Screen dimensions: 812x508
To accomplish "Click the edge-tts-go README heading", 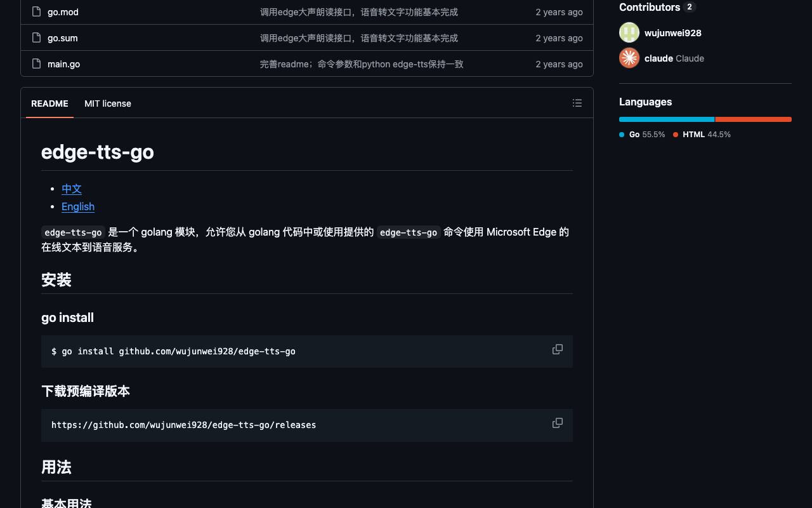I will coord(98,152).
